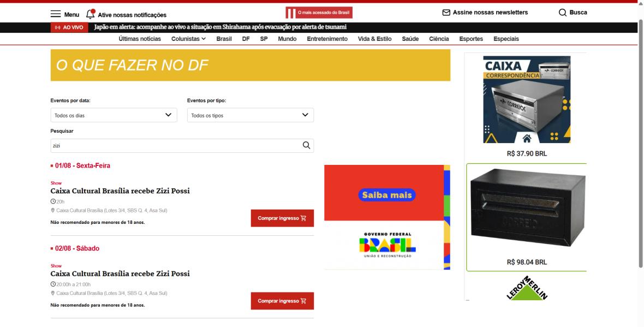Click the home icon in Caixa Correspondência ad
This screenshot has height=327, width=644.
pyautogui.click(x=527, y=139)
